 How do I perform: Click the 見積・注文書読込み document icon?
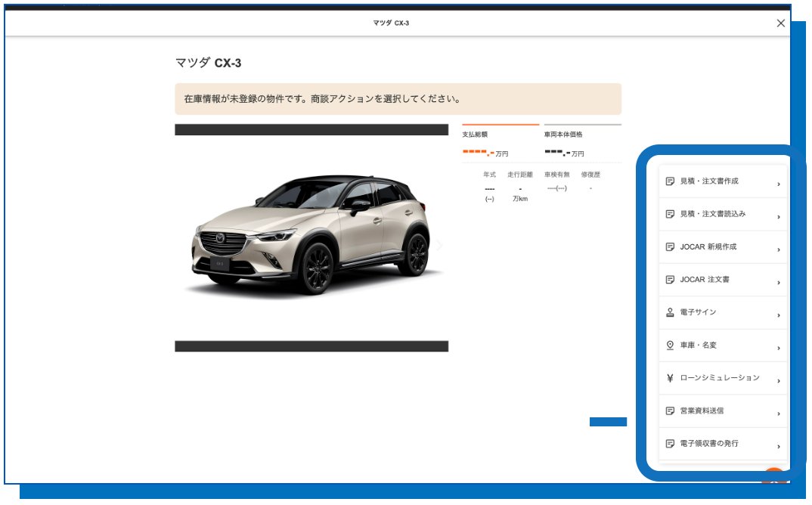coord(670,214)
